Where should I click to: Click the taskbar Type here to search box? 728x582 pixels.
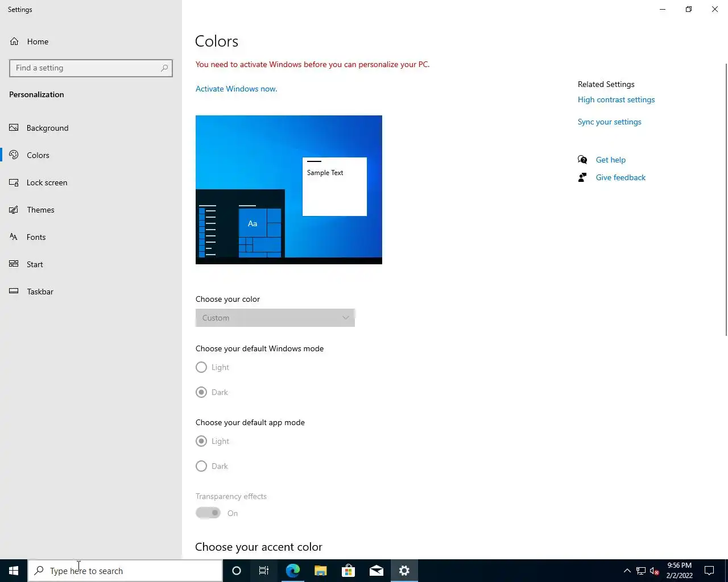(x=125, y=571)
